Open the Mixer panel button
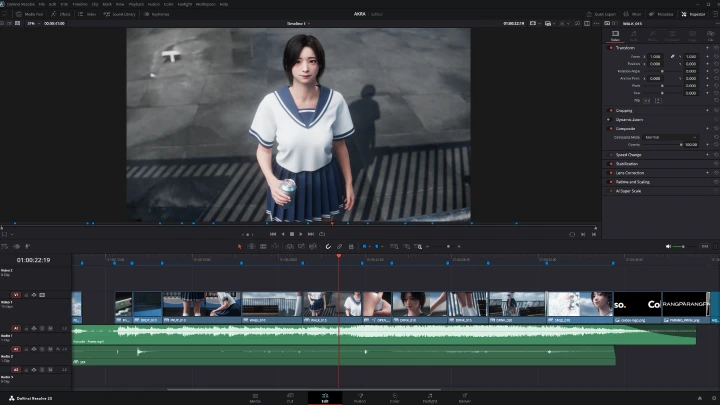Viewport: 720px width, 405px height. pyautogui.click(x=633, y=14)
